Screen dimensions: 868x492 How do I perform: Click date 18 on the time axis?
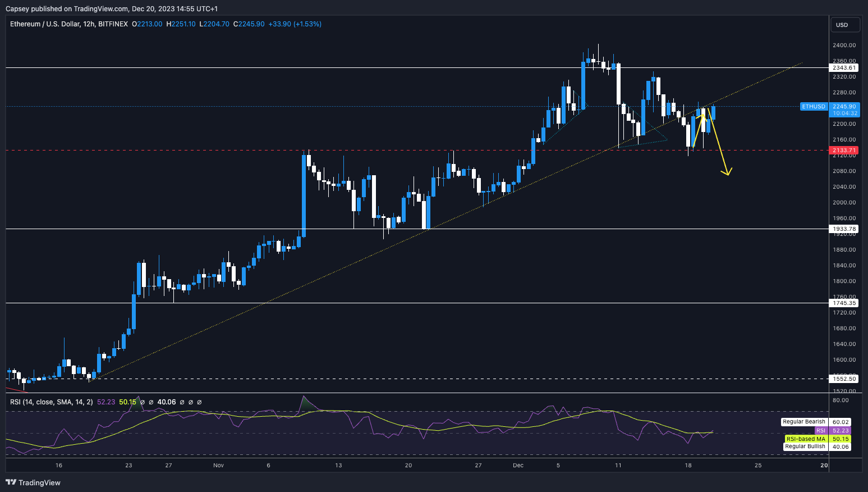(x=688, y=465)
